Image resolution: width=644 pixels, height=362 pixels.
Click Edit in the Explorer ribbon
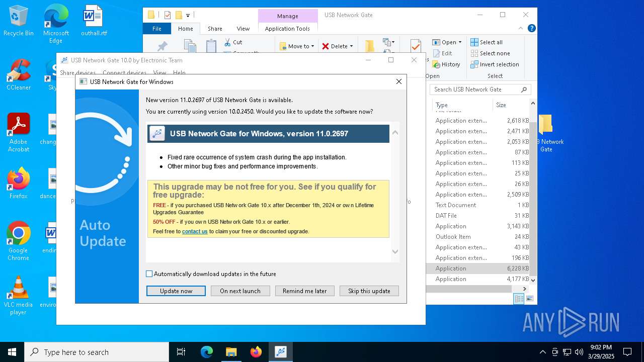click(x=442, y=53)
